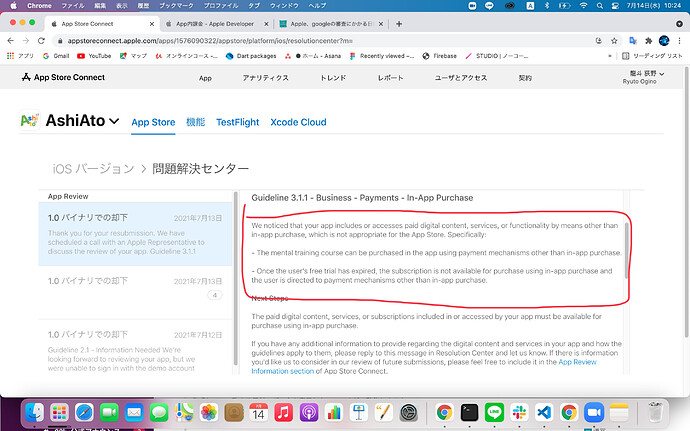Open the Bluetooth menu bar icon

(547, 6)
